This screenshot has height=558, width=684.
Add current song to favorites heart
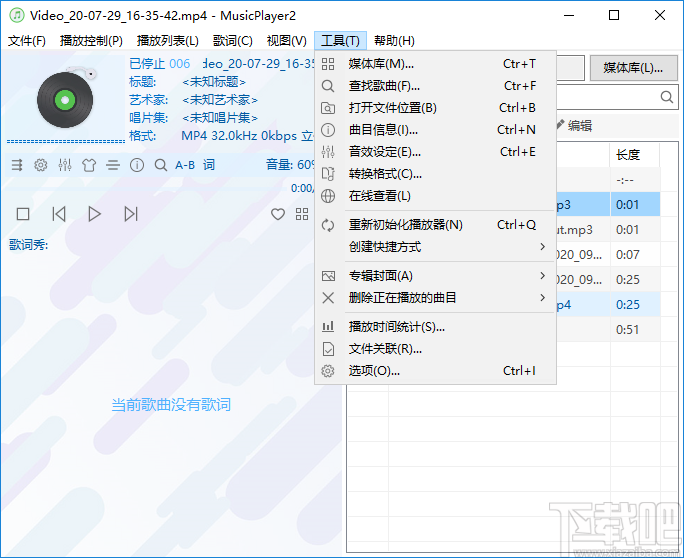point(278,214)
